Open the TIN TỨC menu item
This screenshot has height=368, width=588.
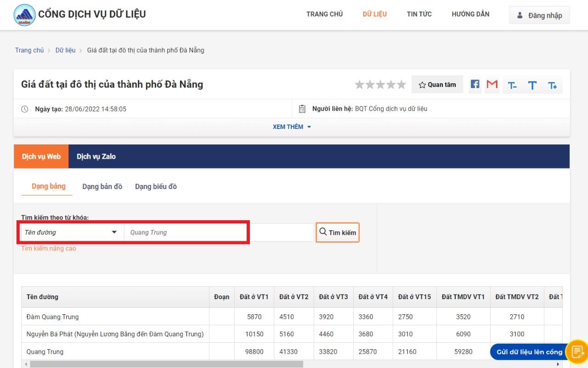[419, 14]
